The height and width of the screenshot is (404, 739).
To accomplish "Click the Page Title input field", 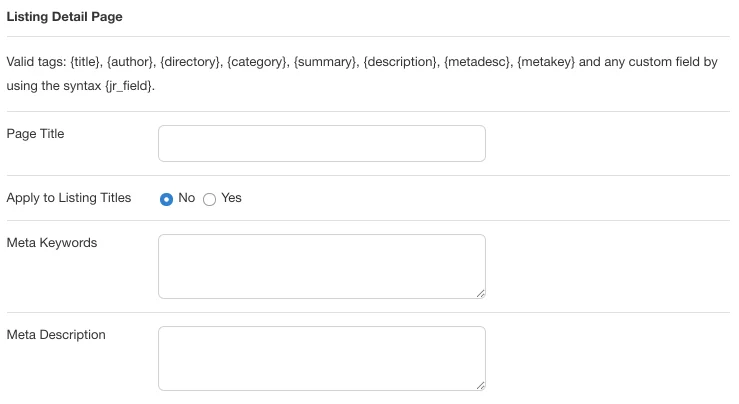I will [x=321, y=143].
